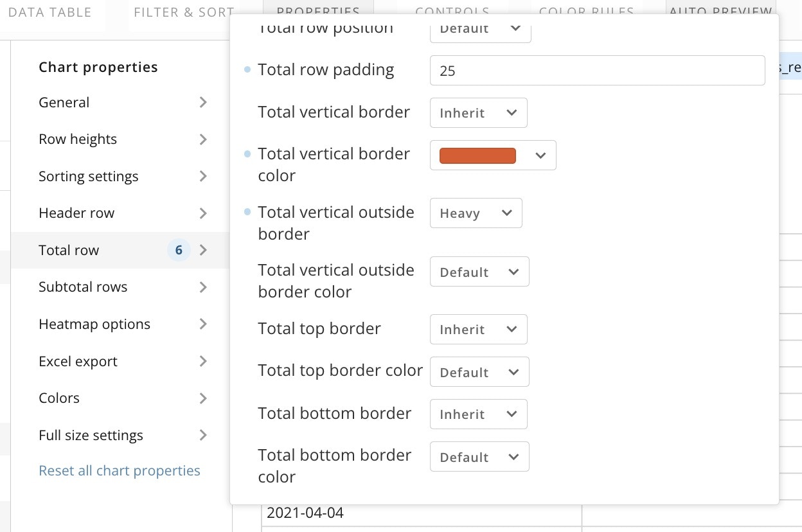Click Reset all chart properties link

[120, 471]
